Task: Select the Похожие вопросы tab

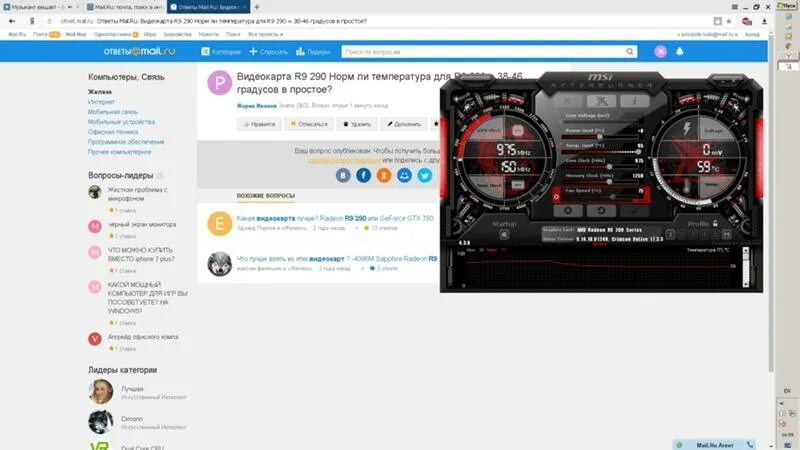Action: click(x=265, y=196)
